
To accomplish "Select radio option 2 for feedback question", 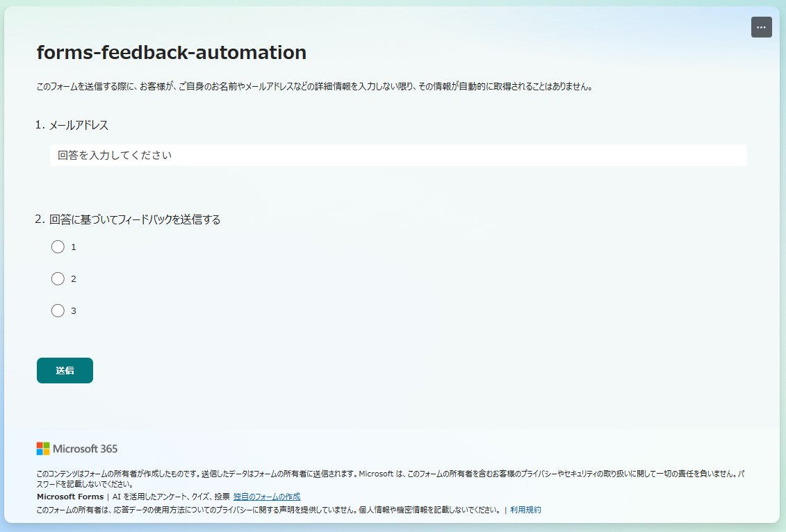I will [x=58, y=279].
